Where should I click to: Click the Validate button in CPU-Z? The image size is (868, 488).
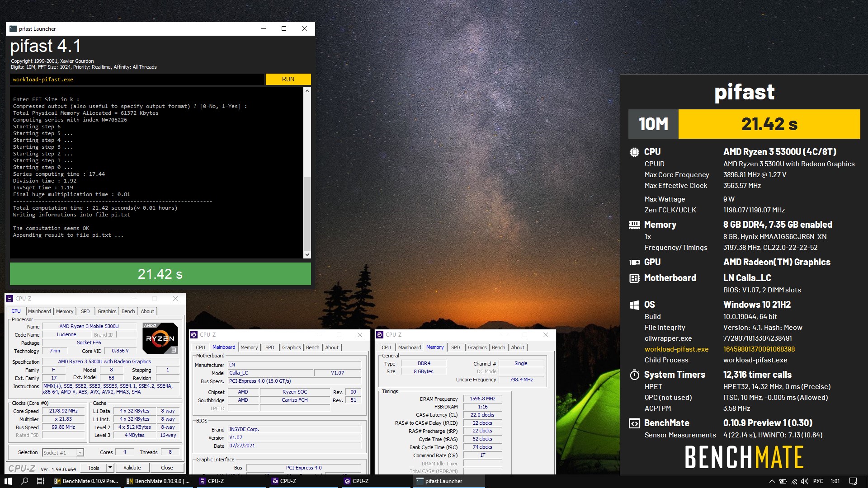coord(132,468)
